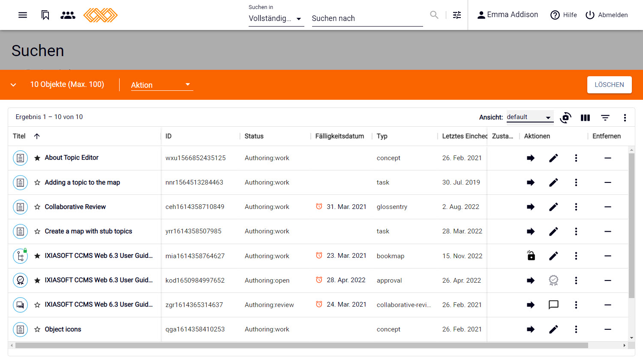The width and height of the screenshot is (643, 364).
Task: Click the orange IXIASOFT logo
Action: [100, 15]
